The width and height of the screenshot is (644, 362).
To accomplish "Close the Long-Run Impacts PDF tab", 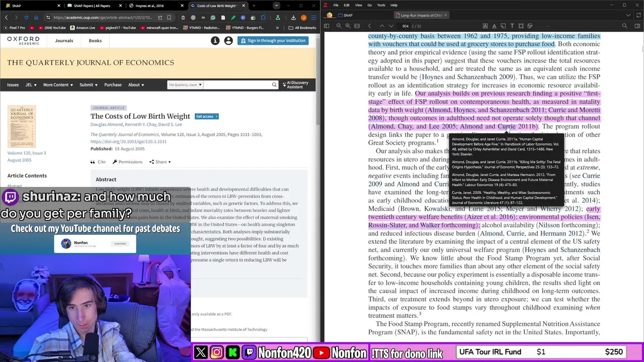I will 446,15.
